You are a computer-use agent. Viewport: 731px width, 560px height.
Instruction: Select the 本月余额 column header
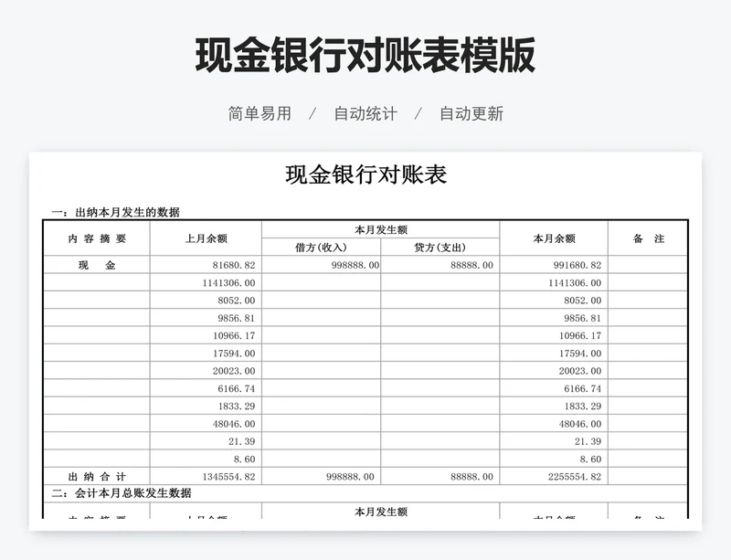pos(554,238)
